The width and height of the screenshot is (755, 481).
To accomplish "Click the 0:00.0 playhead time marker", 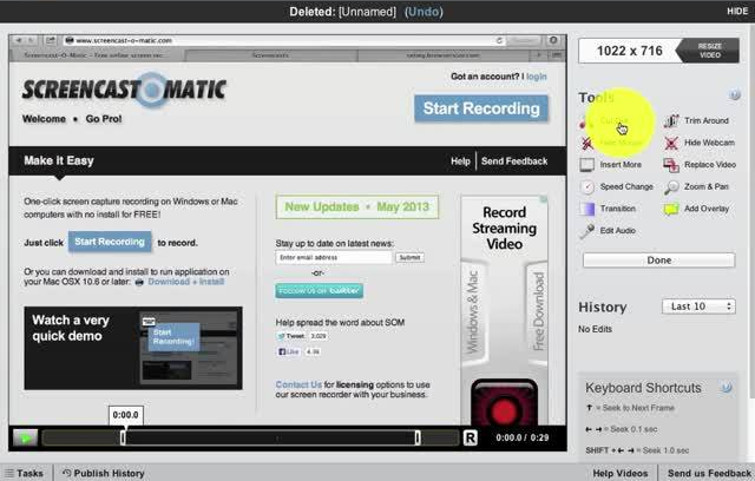I will click(x=125, y=415).
